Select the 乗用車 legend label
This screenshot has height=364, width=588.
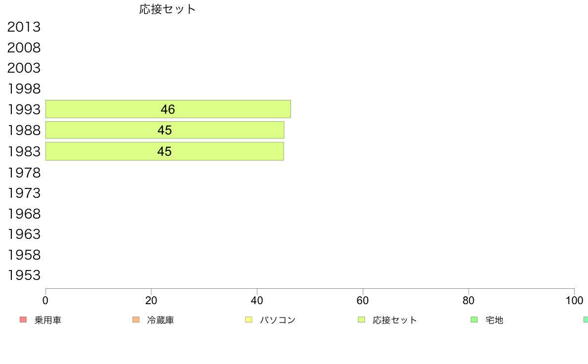48,320
